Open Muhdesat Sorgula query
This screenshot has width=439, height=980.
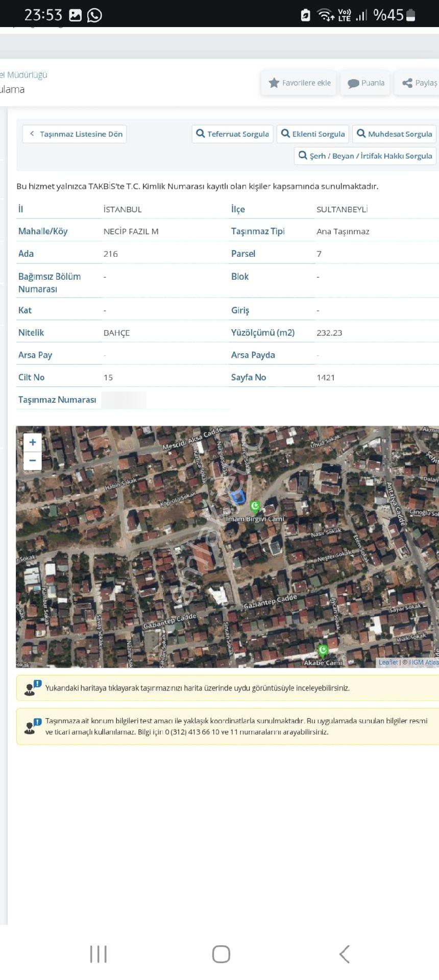coord(394,134)
